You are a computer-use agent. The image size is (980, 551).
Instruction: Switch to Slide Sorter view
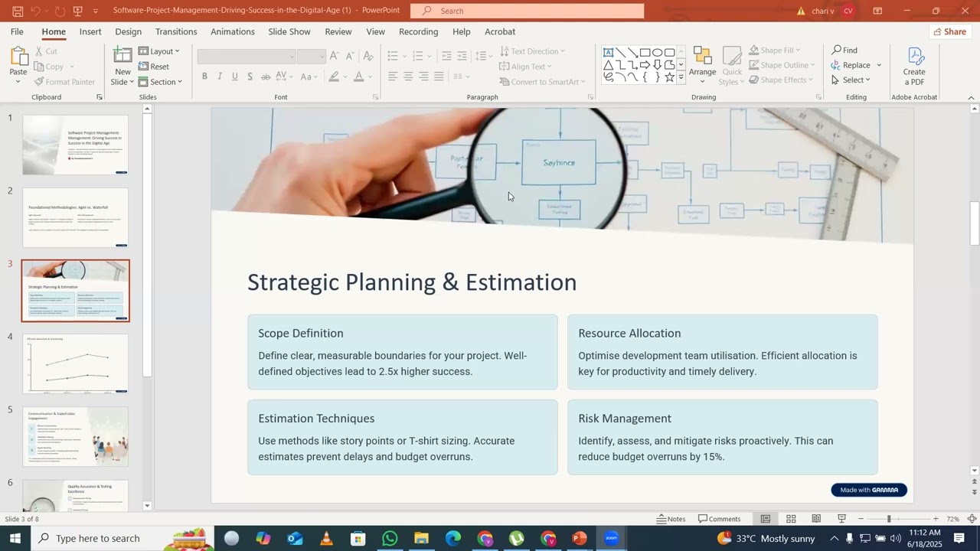[x=791, y=519]
